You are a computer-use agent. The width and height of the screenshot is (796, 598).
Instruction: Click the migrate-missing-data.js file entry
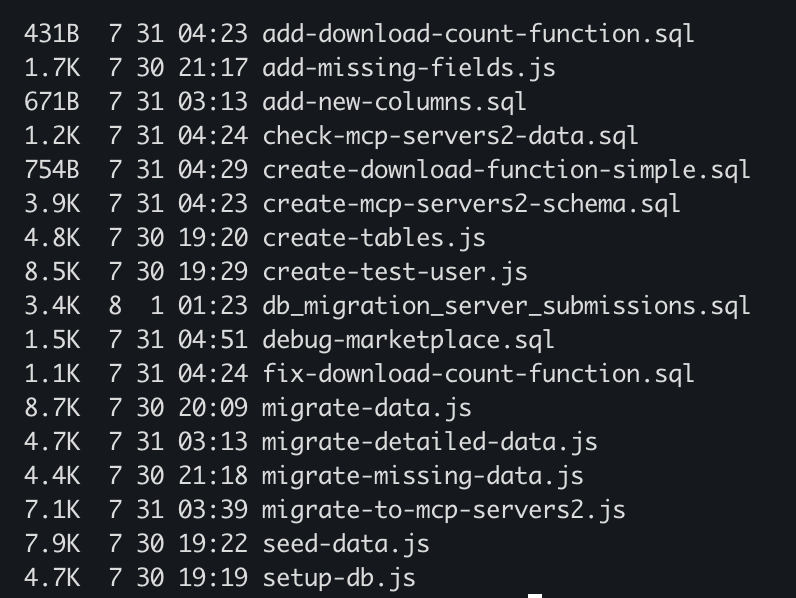point(423,475)
